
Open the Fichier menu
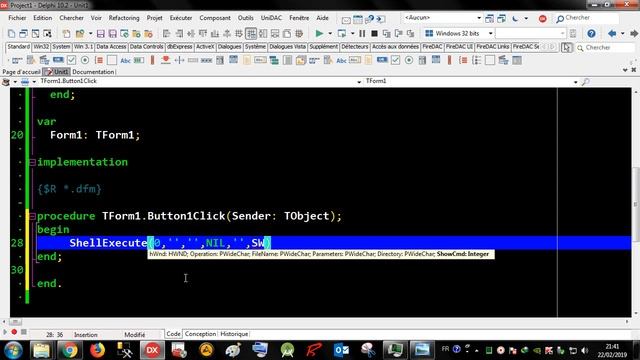(x=17, y=18)
